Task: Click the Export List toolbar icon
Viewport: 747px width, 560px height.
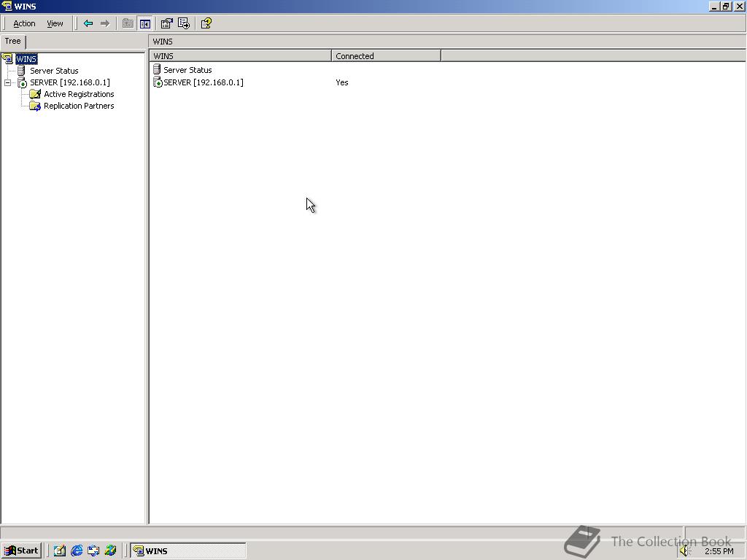Action: [x=184, y=23]
